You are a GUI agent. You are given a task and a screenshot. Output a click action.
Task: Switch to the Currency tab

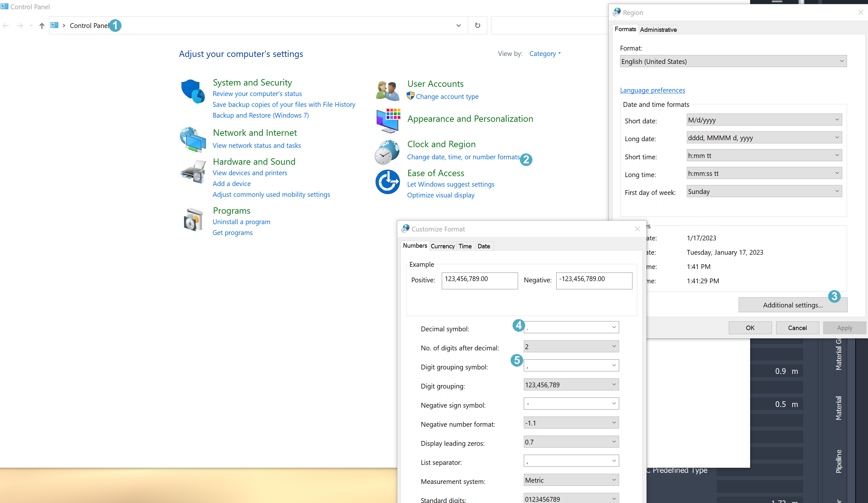(442, 246)
